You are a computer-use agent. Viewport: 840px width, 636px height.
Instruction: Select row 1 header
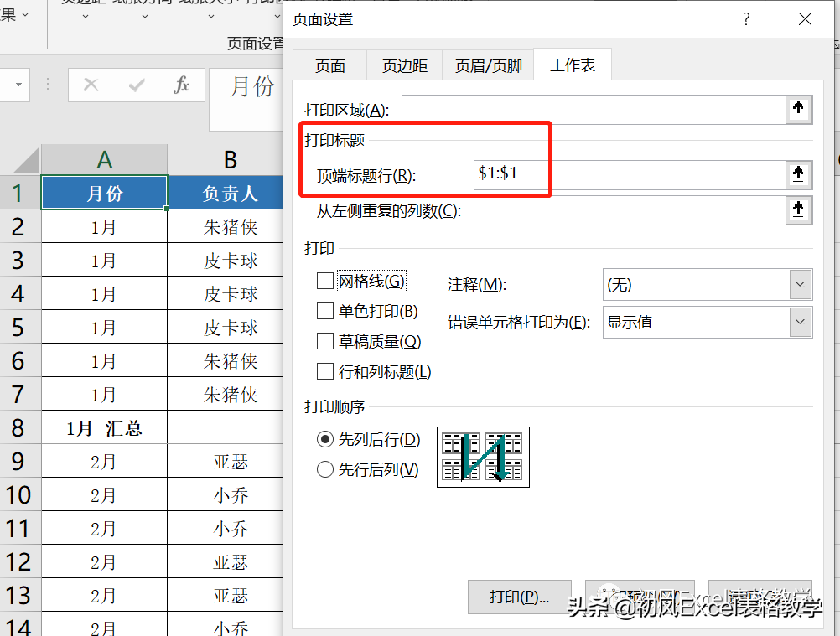click(20, 193)
